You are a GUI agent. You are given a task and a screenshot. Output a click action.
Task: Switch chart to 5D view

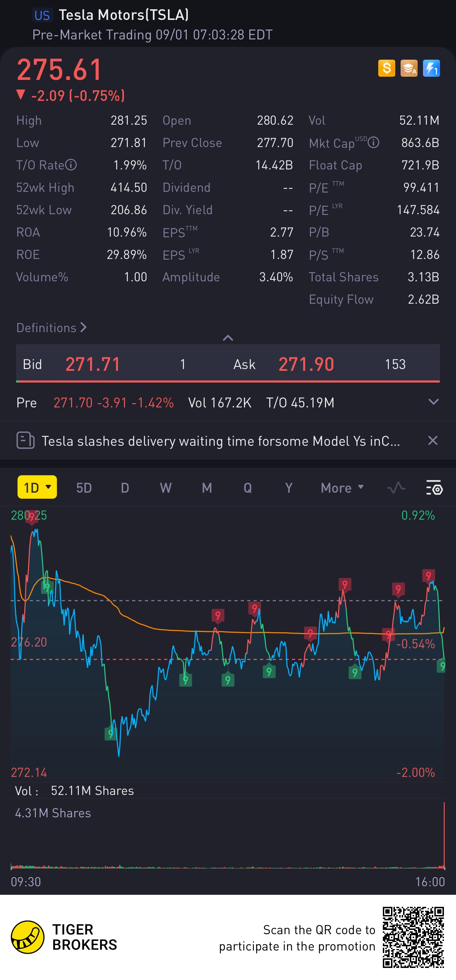point(84,488)
